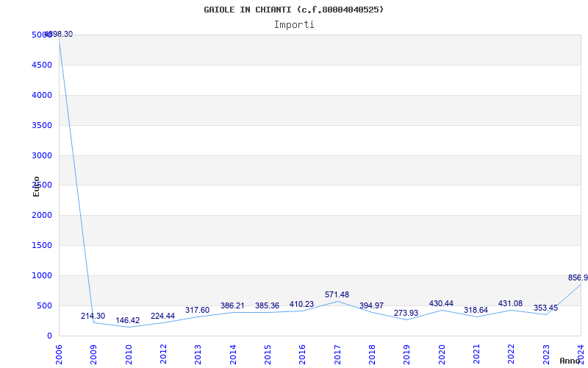Click x-axis year 2021
Image resolution: width=588 pixels, height=368 pixels.
click(476, 354)
